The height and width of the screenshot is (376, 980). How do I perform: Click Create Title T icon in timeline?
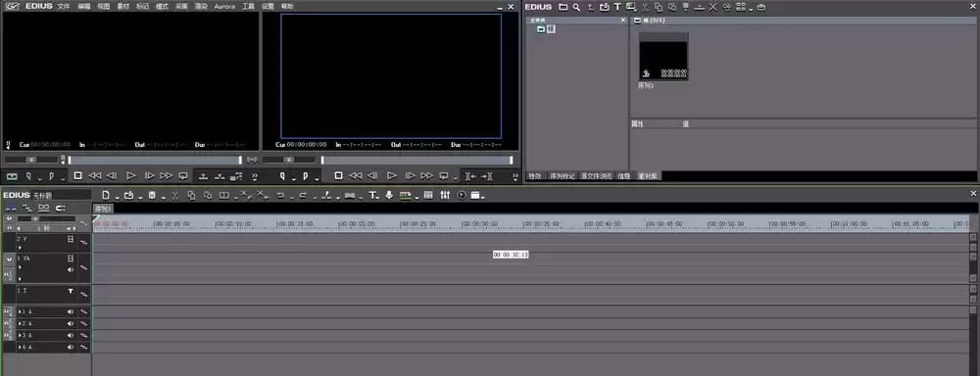[x=371, y=196]
